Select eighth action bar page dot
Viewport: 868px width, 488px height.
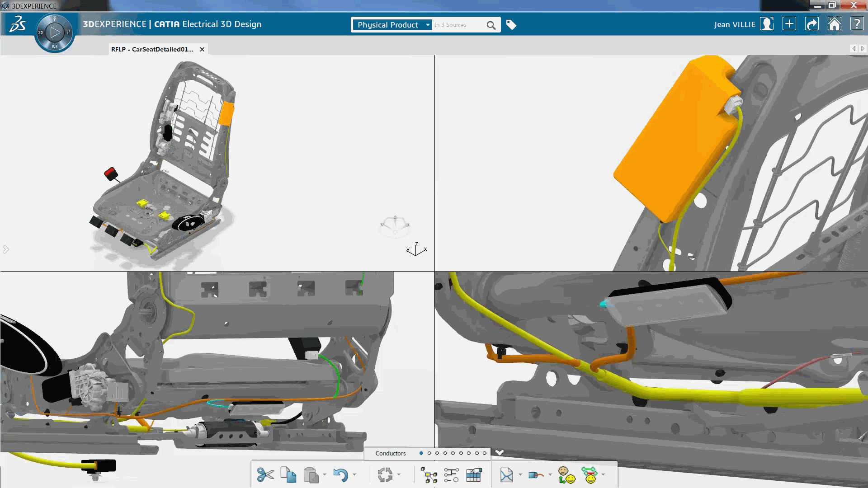pos(477,453)
